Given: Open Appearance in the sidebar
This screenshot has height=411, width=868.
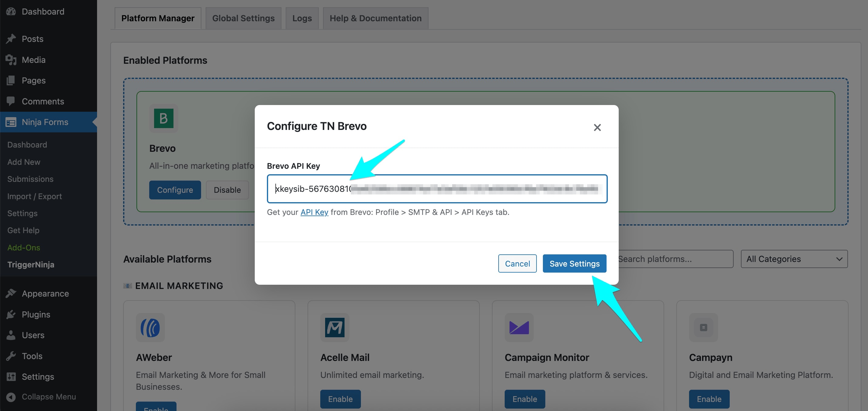Looking at the screenshot, I should [x=45, y=293].
